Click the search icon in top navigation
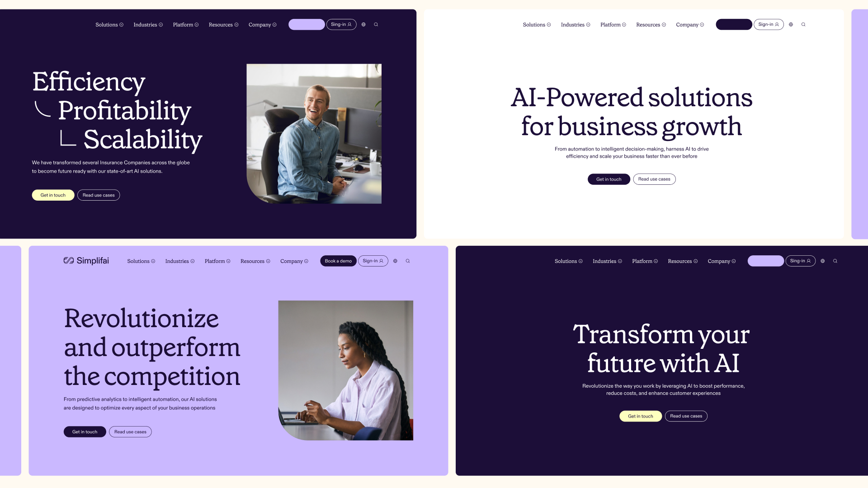 pyautogui.click(x=376, y=24)
